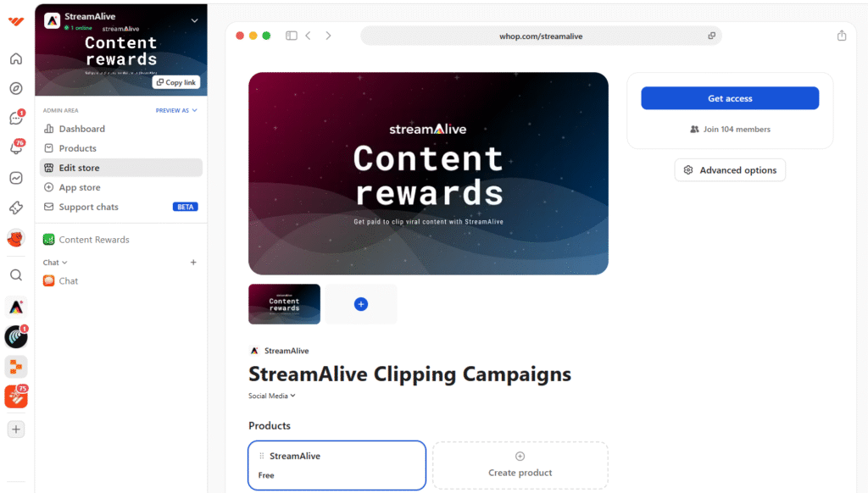Screen dimensions: 868x493
Task: Open App store menu item
Action: tap(120, 187)
